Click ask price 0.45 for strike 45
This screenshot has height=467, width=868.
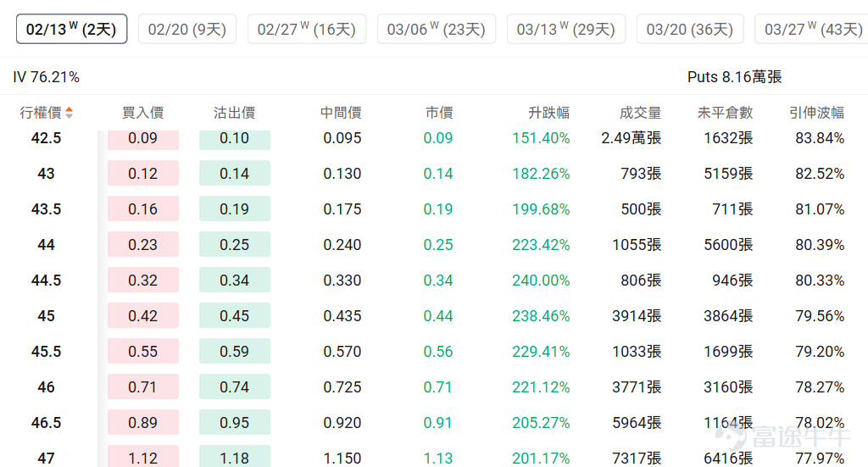click(235, 315)
